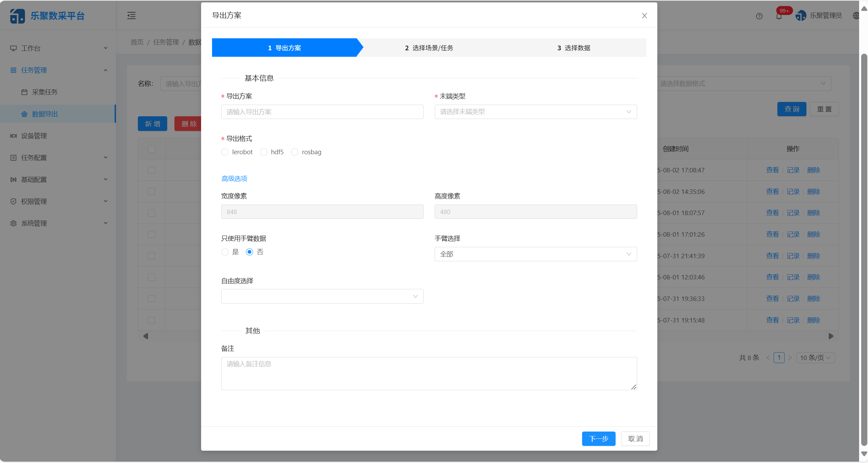Open the 手臂选择 dropdown showing 全部
Screen dimensions: 868x463
tap(535, 254)
